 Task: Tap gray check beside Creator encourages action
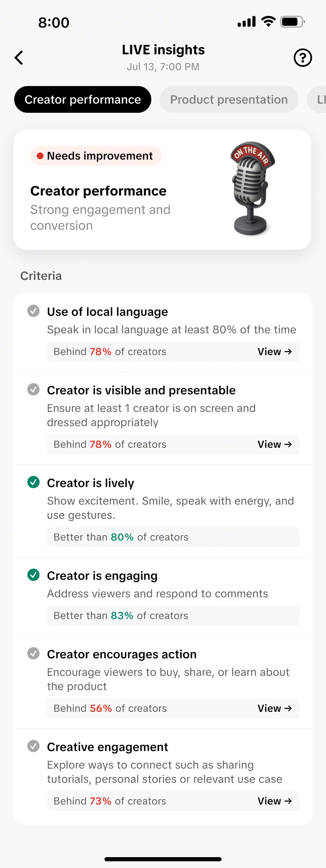[33, 654]
